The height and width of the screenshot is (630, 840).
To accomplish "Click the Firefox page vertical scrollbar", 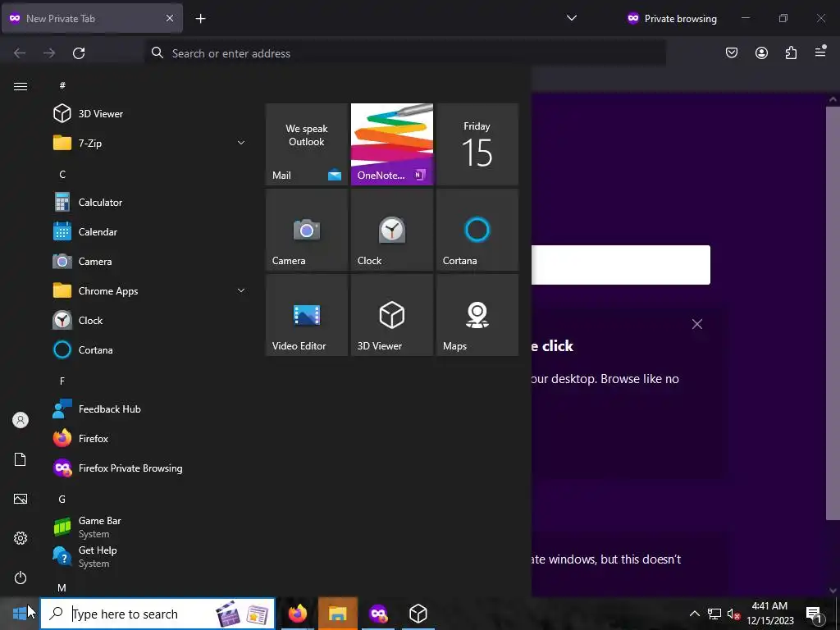I will (833, 313).
